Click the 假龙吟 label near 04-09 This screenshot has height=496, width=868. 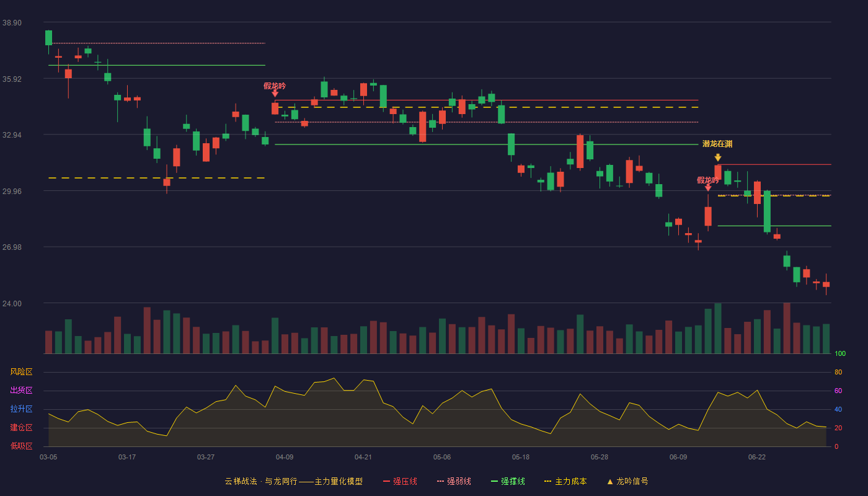[x=275, y=86]
